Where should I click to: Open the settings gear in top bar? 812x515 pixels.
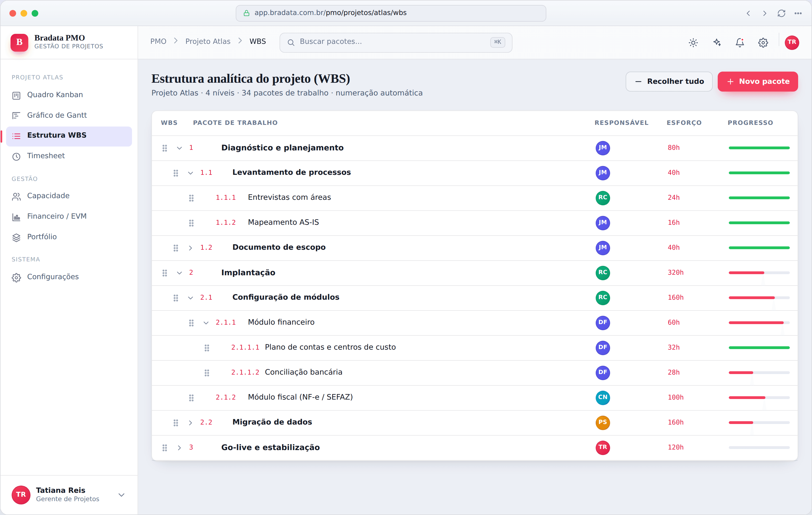coord(763,42)
